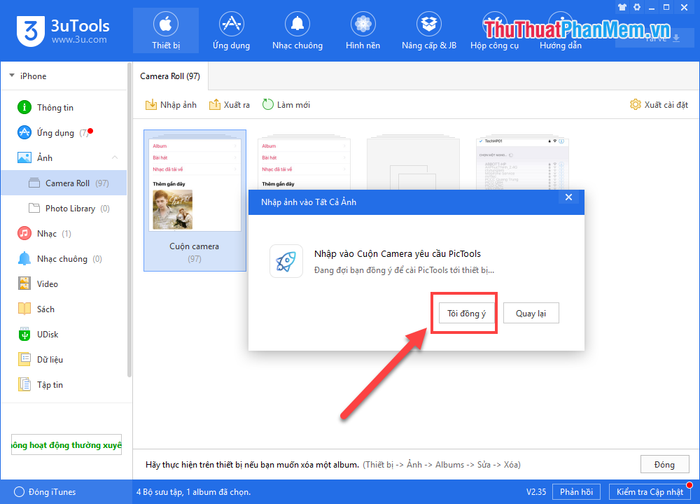Open settings gear in title bar
The image size is (700, 504).
637,7
